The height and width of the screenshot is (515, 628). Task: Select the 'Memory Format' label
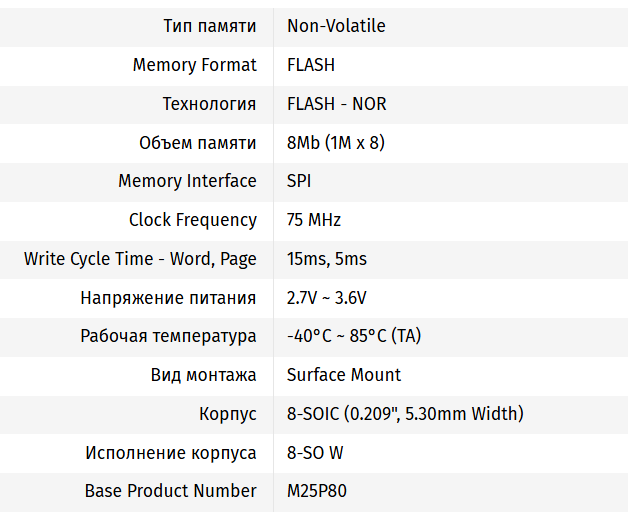[x=194, y=65]
